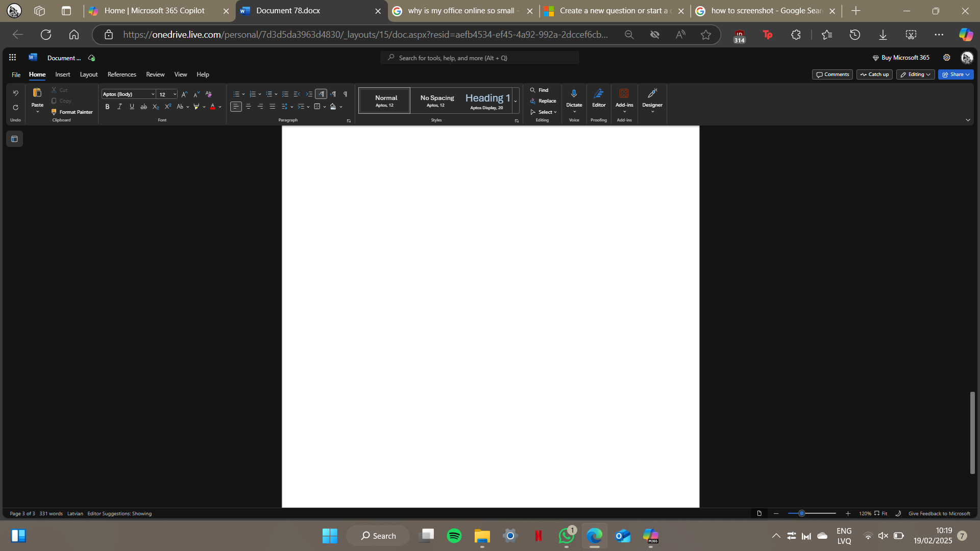Screen dimensions: 980x551
Task: Apply strikethrough formatting
Action: (x=143, y=107)
